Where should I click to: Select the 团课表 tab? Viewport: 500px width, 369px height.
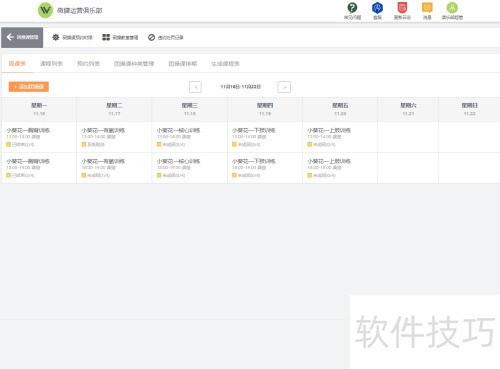pos(17,63)
